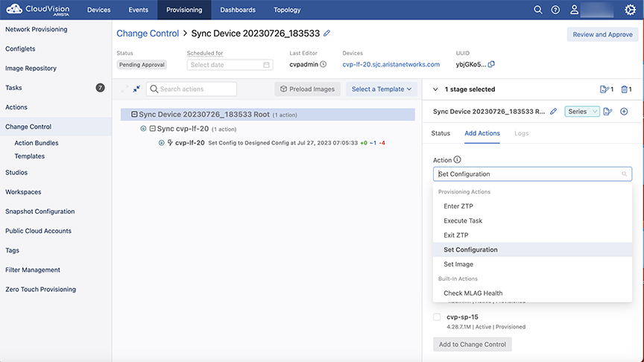Open Action Bundles in sidebar
The image size is (644, 362).
point(36,143)
